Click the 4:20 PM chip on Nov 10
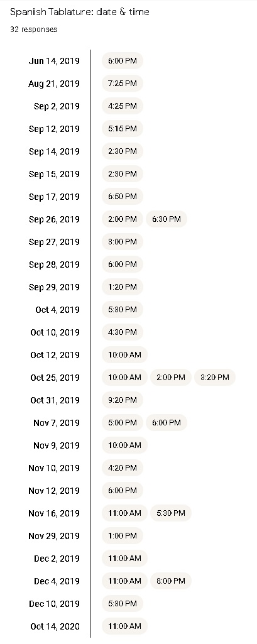The height and width of the screenshot is (644, 257). pos(123,468)
